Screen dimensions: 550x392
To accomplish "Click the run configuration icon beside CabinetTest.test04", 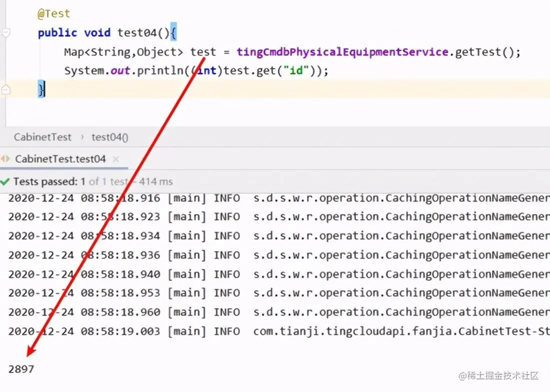I will (x=5, y=159).
